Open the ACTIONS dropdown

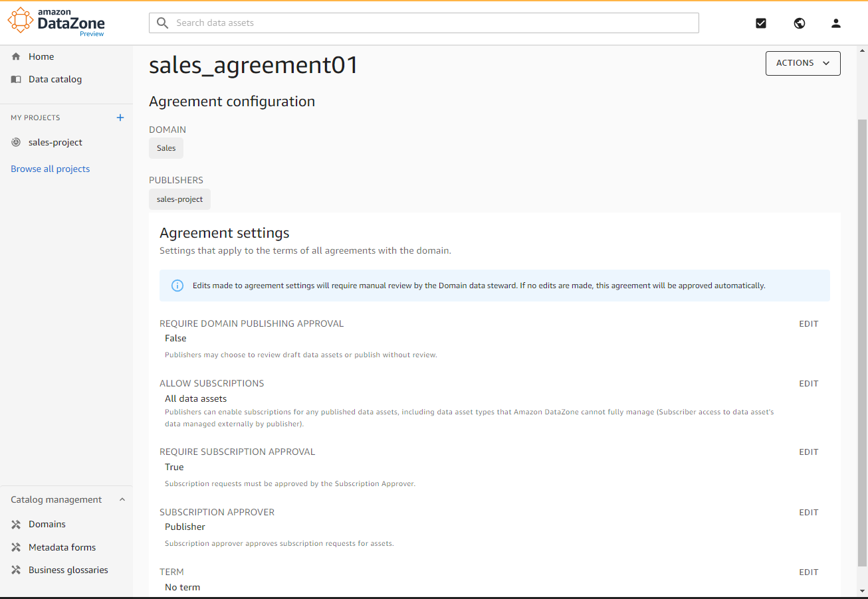click(803, 63)
